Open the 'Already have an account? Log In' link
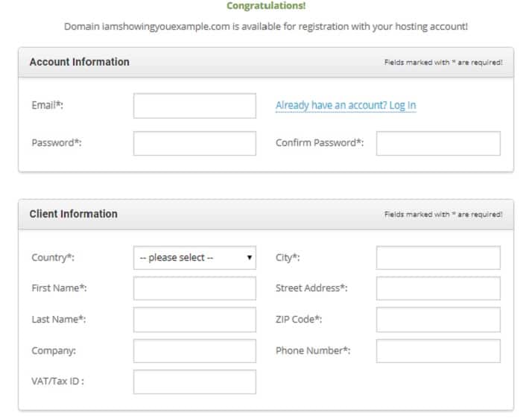Image resolution: width=532 pixels, height=418 pixels. (346, 105)
